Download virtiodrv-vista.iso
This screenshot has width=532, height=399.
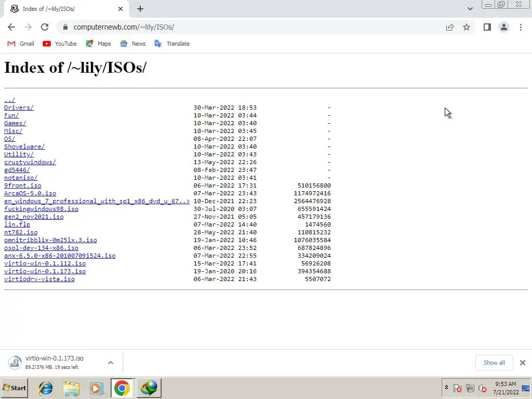39,279
